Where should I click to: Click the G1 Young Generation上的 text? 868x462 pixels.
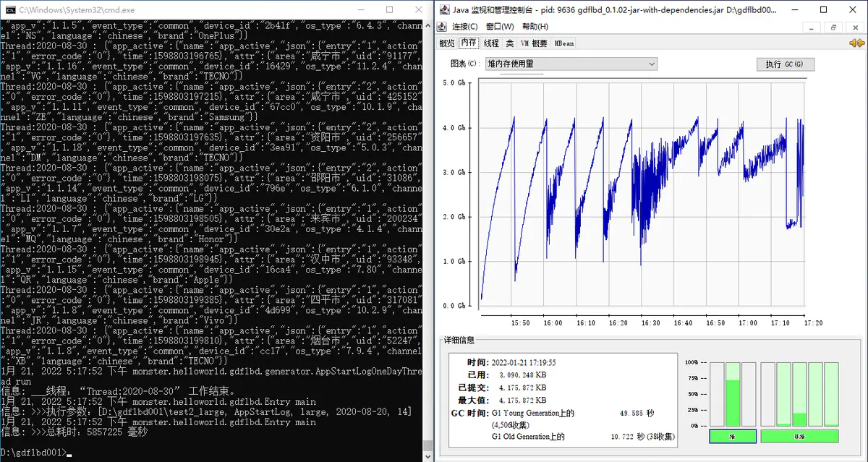(532, 413)
